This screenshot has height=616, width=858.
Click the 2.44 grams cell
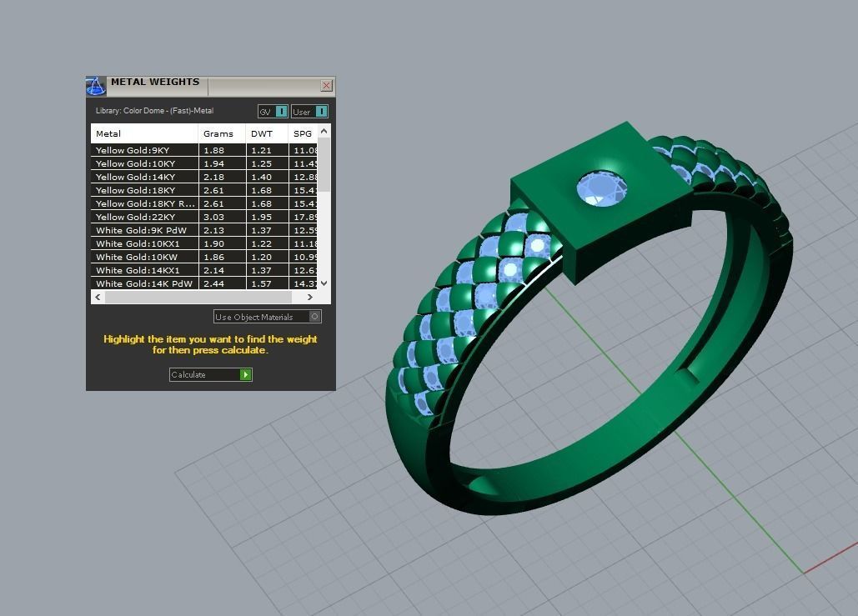(x=222, y=283)
